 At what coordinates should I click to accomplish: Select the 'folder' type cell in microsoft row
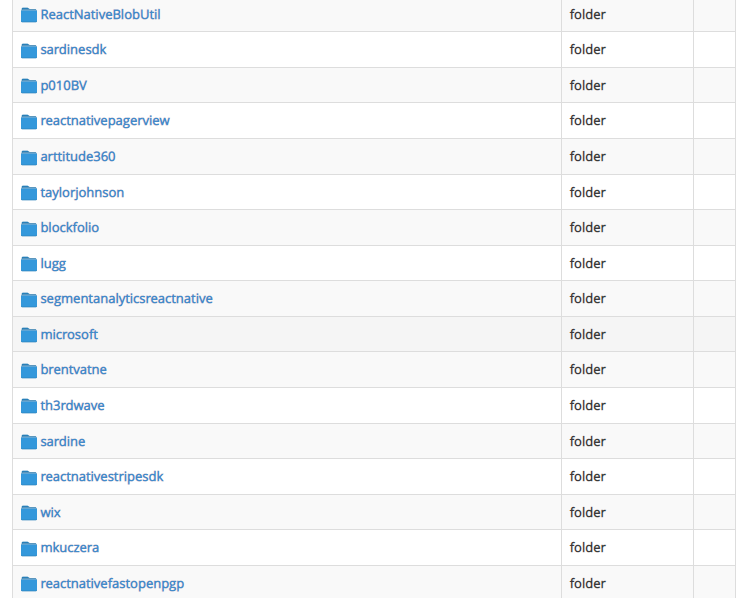point(627,334)
